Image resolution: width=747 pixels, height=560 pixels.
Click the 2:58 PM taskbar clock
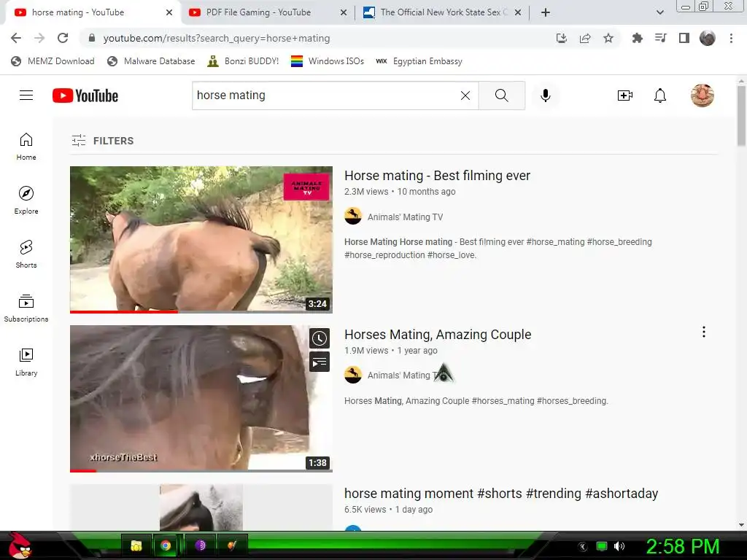coord(682,547)
